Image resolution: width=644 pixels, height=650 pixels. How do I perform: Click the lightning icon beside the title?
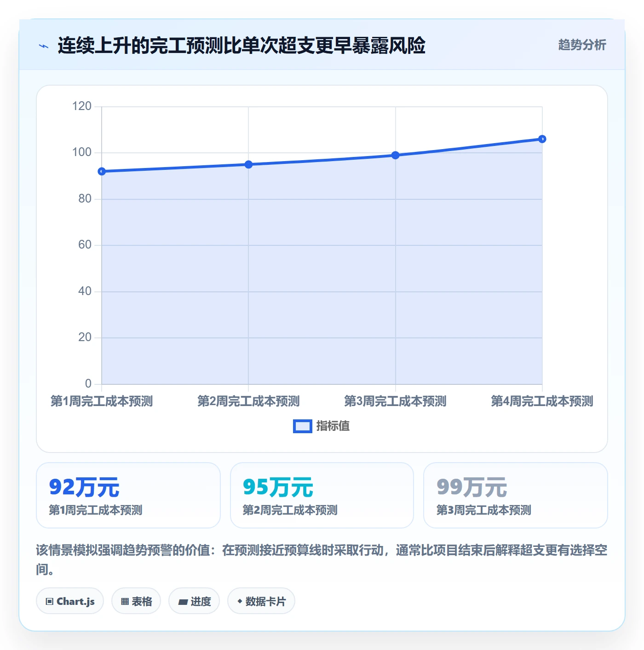[44, 46]
